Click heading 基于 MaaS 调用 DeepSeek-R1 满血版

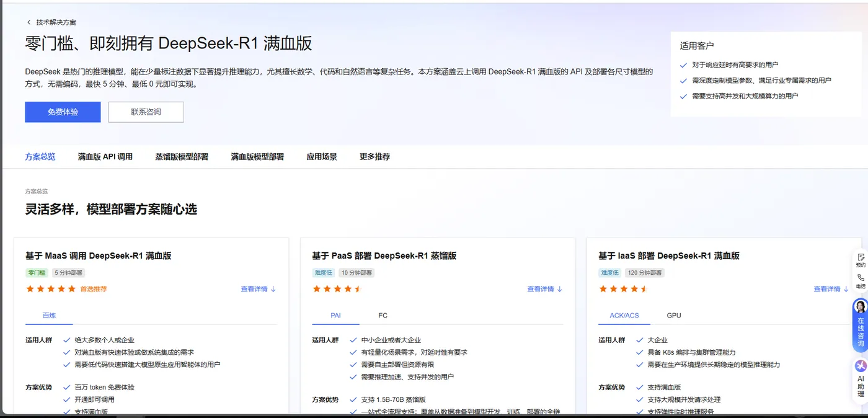tap(99, 256)
